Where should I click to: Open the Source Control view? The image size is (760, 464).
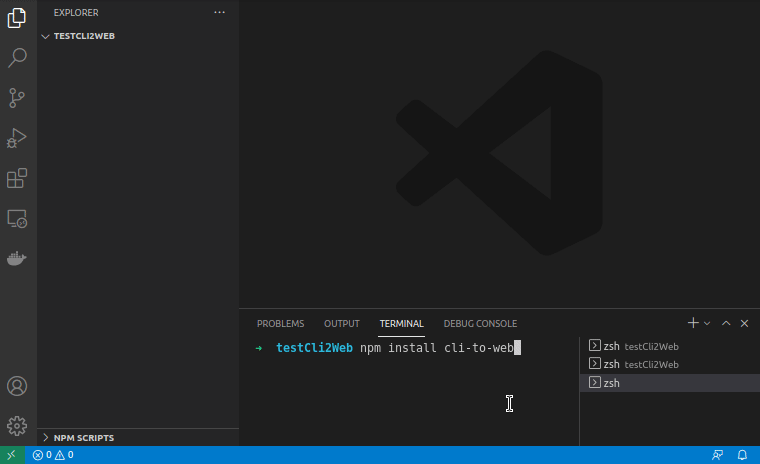click(x=17, y=98)
